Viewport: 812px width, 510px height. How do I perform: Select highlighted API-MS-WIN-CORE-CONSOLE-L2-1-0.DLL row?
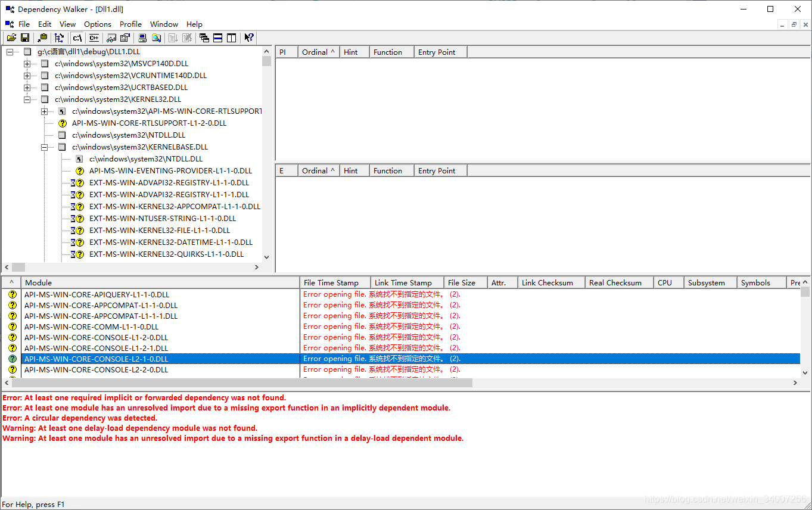pyautogui.click(x=410, y=359)
